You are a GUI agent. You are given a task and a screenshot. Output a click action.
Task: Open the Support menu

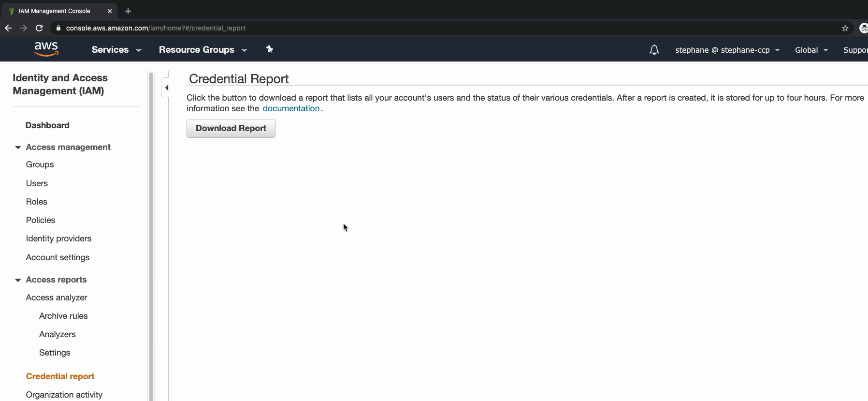(855, 50)
